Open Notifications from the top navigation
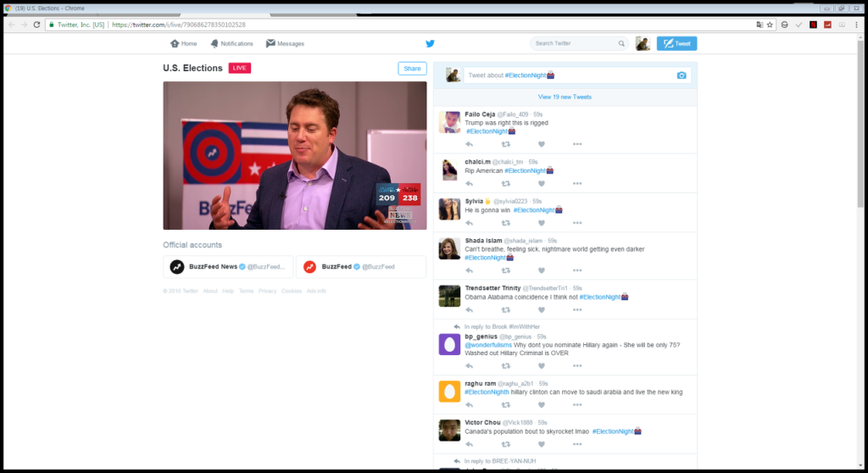 tap(231, 43)
